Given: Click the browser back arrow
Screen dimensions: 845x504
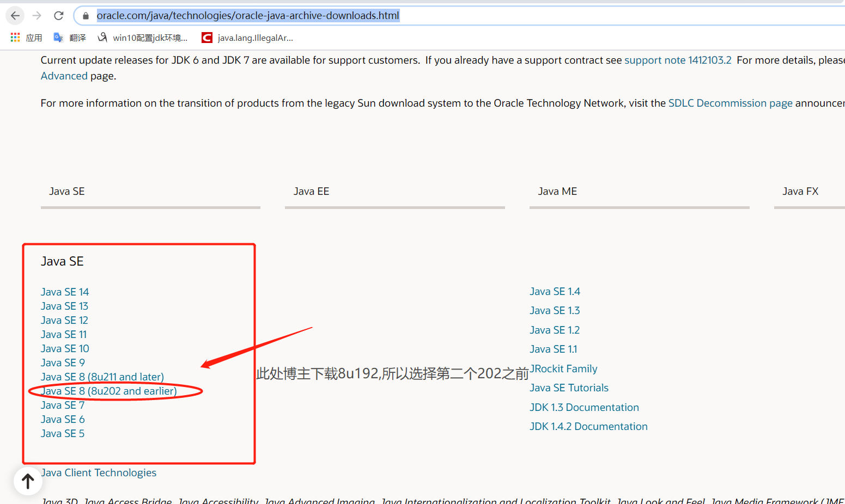Looking at the screenshot, I should [15, 15].
